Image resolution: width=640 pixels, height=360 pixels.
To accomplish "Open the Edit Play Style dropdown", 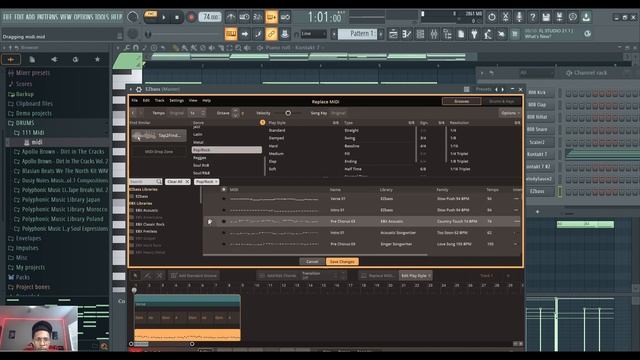I will click(x=416, y=276).
